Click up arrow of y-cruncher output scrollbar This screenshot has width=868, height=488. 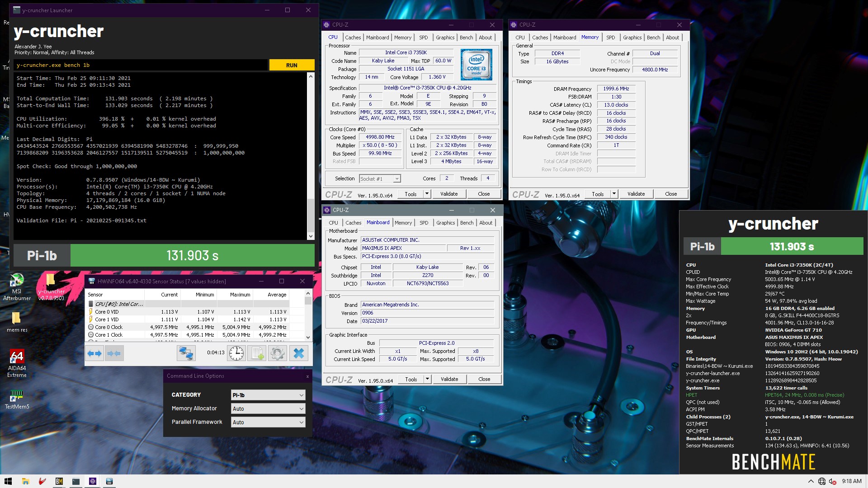pos(311,76)
